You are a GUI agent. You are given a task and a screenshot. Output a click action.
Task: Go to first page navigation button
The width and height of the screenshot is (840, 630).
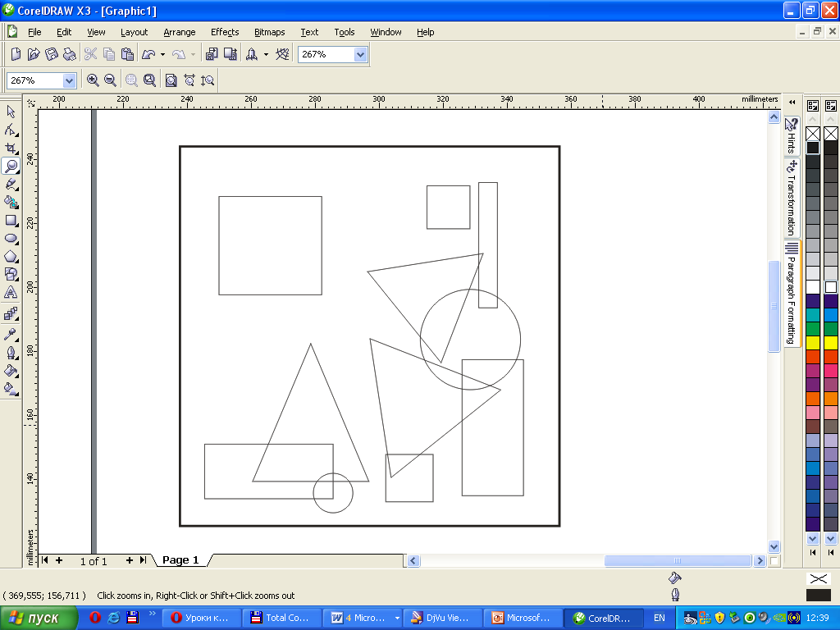click(44, 559)
